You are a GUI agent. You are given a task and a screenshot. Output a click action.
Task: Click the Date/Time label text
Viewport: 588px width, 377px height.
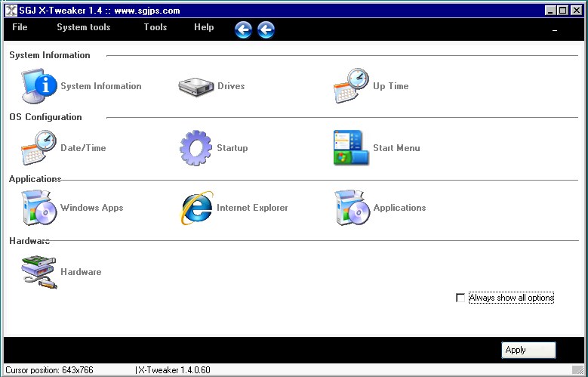point(83,148)
